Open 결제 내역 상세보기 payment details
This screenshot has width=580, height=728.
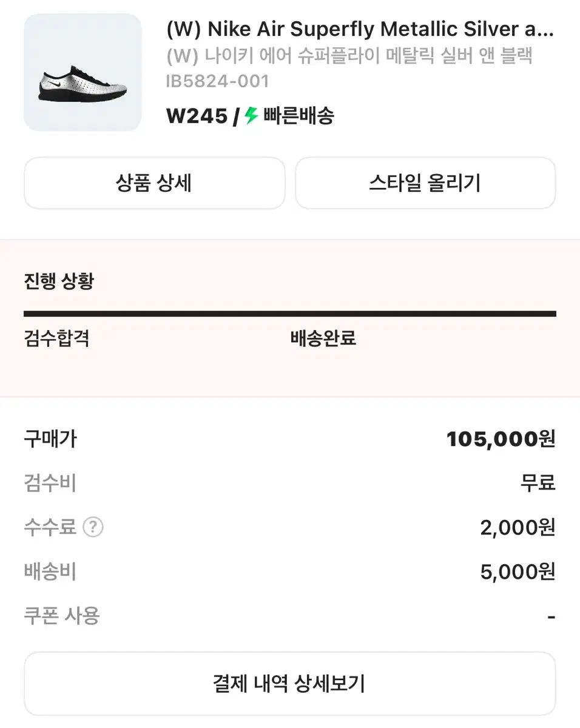click(x=289, y=683)
